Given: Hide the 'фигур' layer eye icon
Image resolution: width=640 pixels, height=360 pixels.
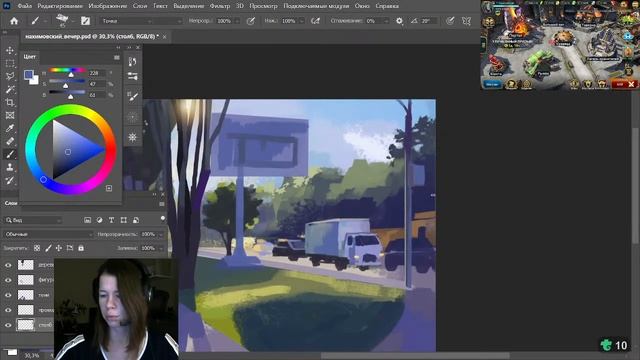Looking at the screenshot, I should 8,280.
